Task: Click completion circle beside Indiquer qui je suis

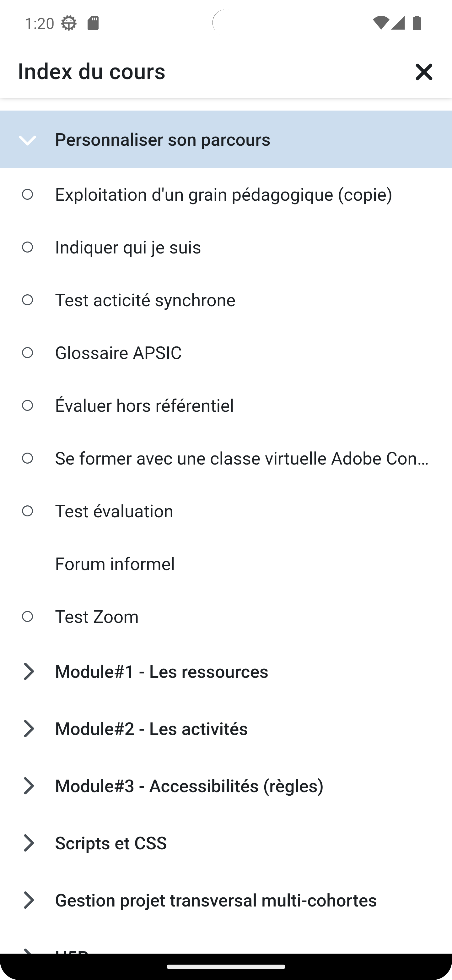Action: (x=27, y=247)
